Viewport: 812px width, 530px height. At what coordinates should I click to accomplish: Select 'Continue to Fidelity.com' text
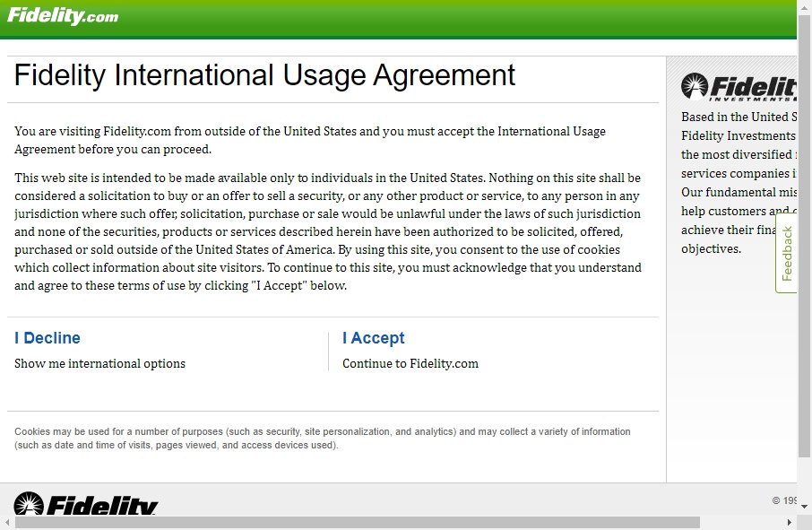pyautogui.click(x=410, y=364)
